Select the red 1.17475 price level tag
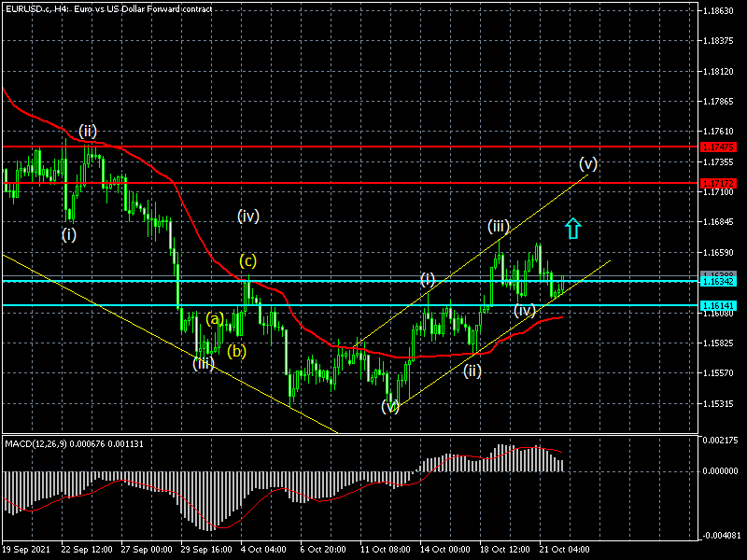Image resolution: width=747 pixels, height=560 pixels. [719, 147]
